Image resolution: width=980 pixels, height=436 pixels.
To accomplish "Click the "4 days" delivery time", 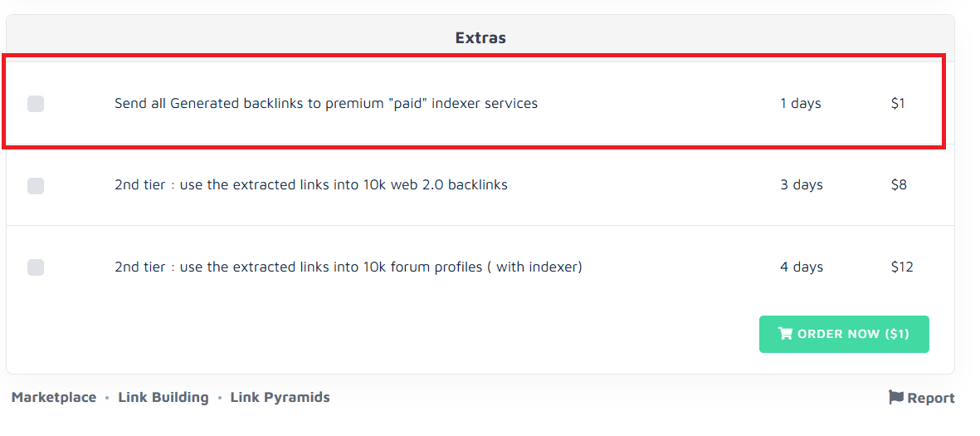I will point(802,267).
